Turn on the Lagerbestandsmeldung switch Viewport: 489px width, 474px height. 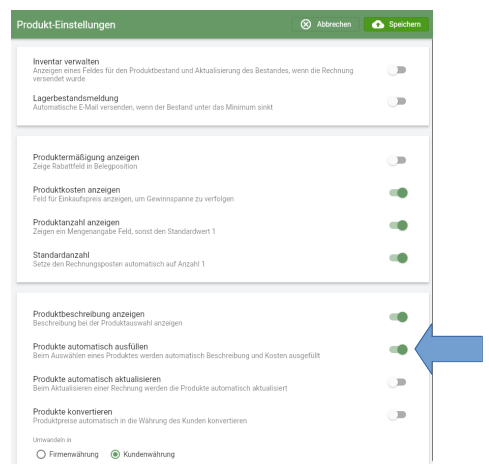click(397, 101)
